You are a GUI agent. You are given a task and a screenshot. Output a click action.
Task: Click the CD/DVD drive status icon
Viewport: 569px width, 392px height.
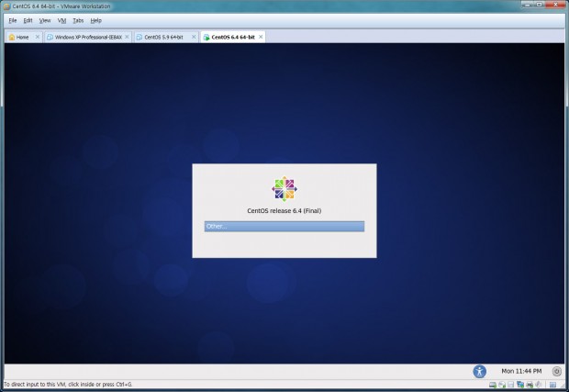pyautogui.click(x=502, y=385)
